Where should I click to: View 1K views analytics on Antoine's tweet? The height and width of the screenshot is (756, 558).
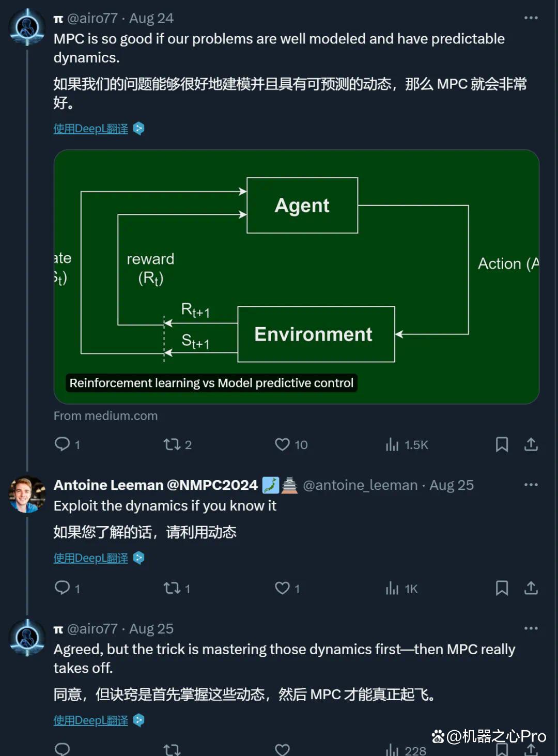(x=401, y=588)
